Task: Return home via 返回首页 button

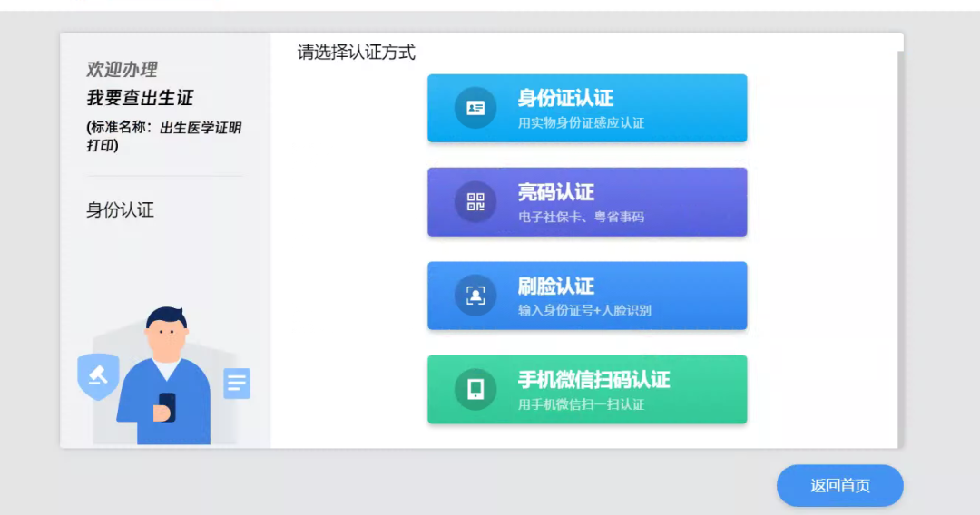Action: (839, 485)
